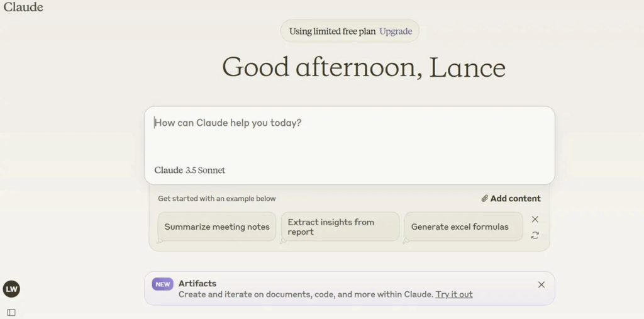Image resolution: width=644 pixels, height=319 pixels.
Task: Click the Artifacts description text
Action: (x=306, y=294)
